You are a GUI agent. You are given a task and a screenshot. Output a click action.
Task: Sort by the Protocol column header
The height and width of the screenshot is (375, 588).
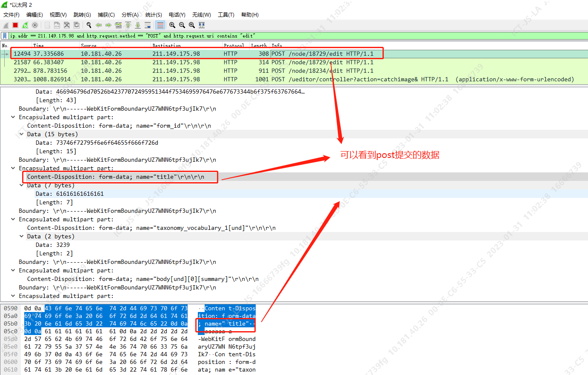click(234, 45)
